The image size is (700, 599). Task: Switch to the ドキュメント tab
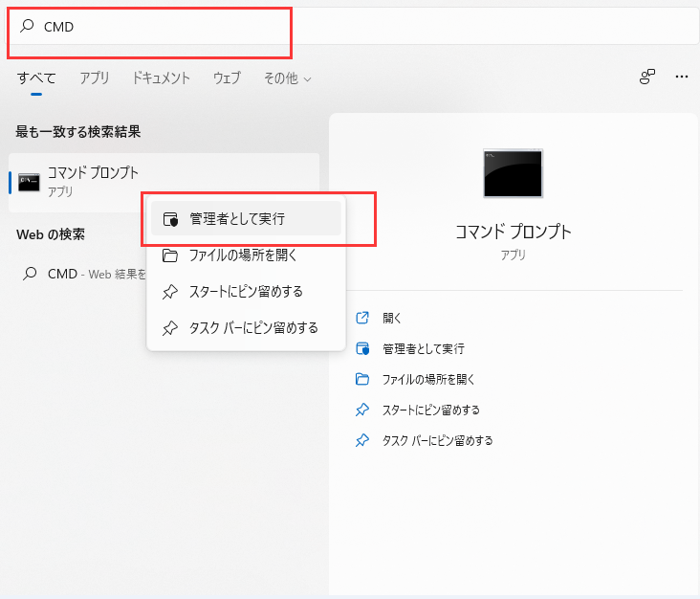coord(161,78)
